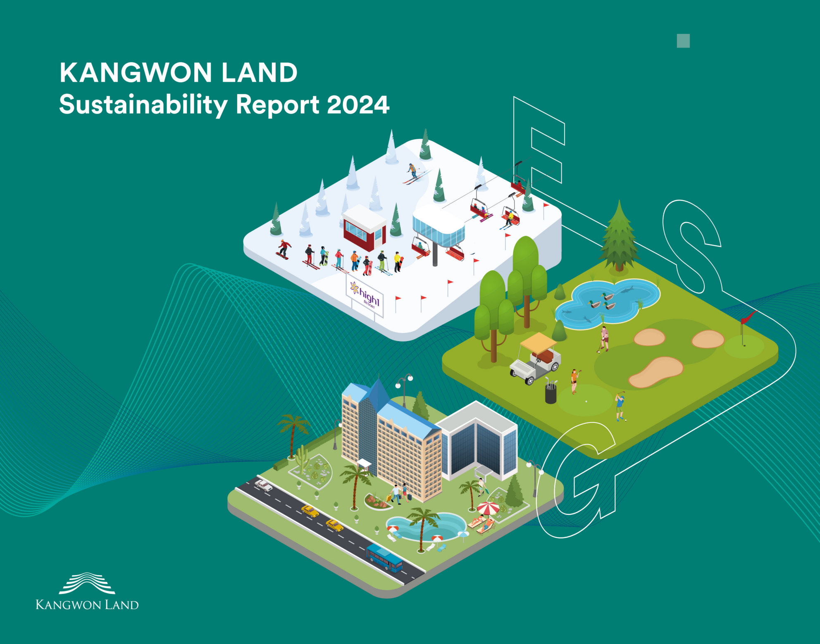Click the Sustainability Report 2024 heading
Screen dimensions: 820x644
(224, 105)
